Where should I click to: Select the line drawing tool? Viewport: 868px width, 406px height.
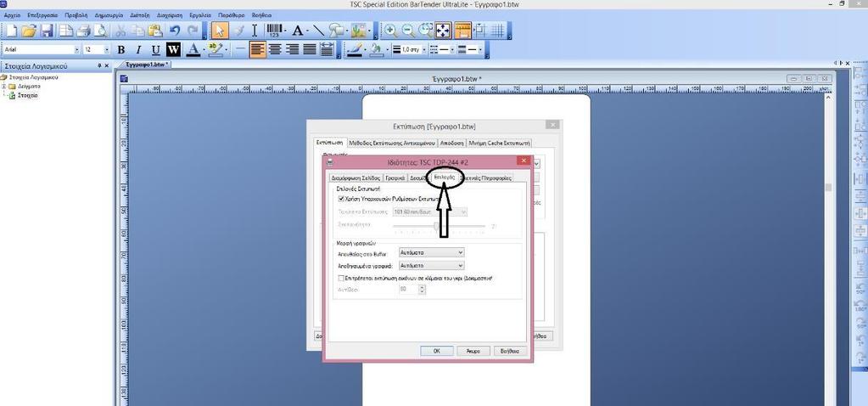point(319,31)
